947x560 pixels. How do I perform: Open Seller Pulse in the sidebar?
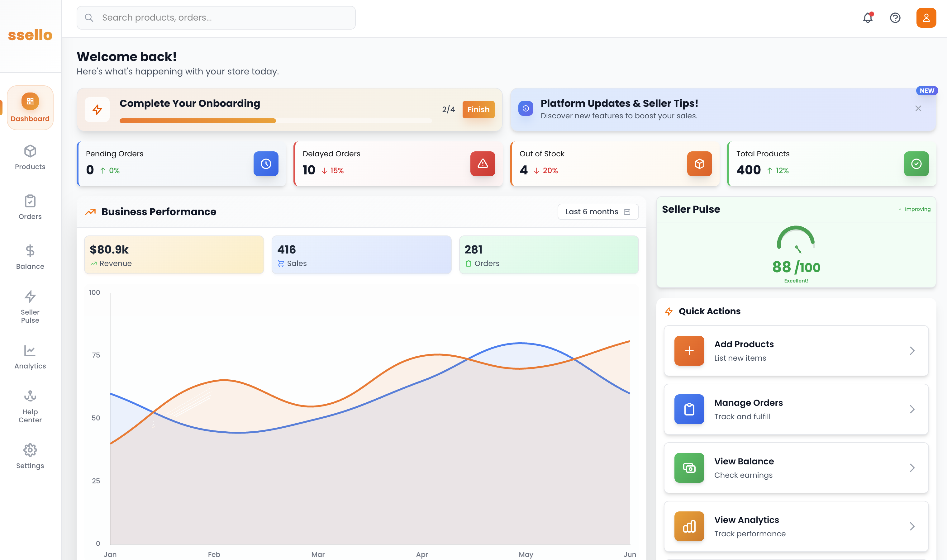(30, 306)
